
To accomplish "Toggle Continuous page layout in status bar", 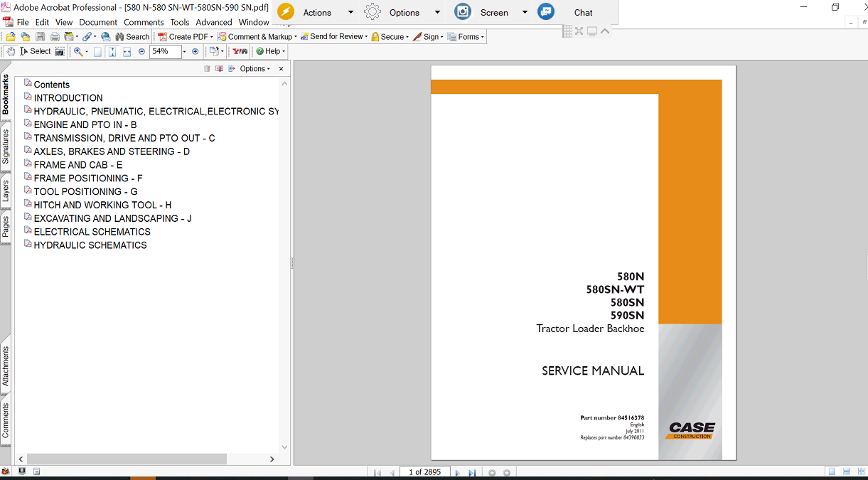I will click(x=846, y=471).
